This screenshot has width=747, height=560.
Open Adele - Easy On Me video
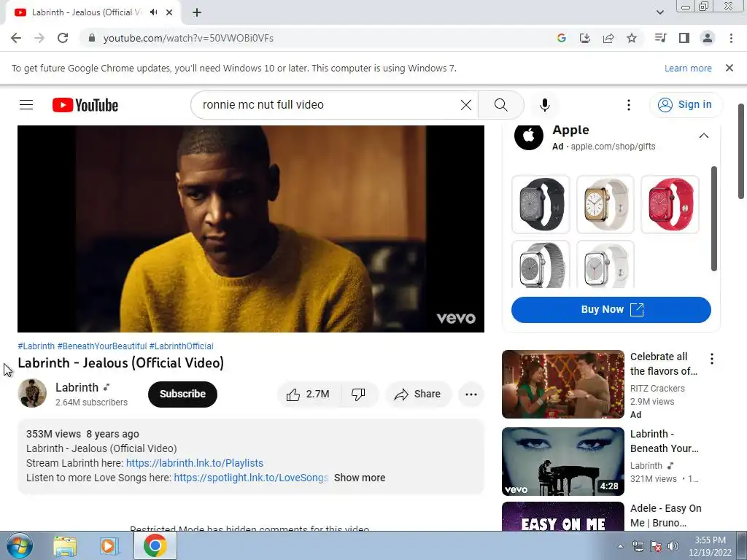pos(562,516)
